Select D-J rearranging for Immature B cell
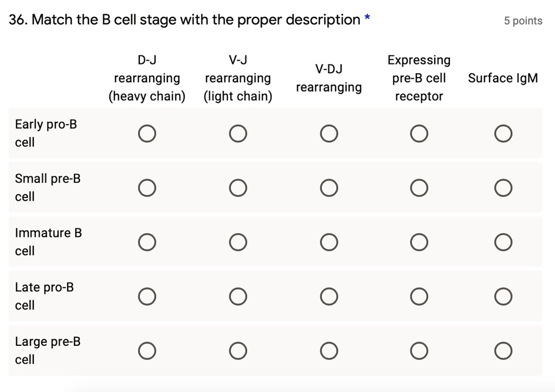This screenshot has width=555, height=392. tap(147, 242)
